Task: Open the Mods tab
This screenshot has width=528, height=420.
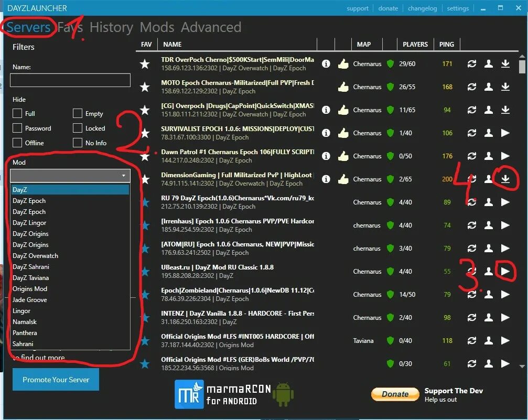Action: pos(157,27)
